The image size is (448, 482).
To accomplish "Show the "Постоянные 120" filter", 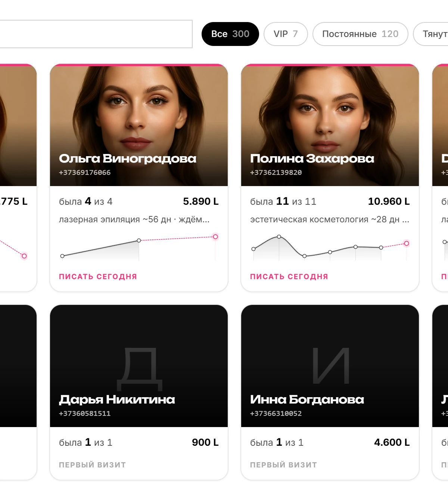I will [360, 34].
